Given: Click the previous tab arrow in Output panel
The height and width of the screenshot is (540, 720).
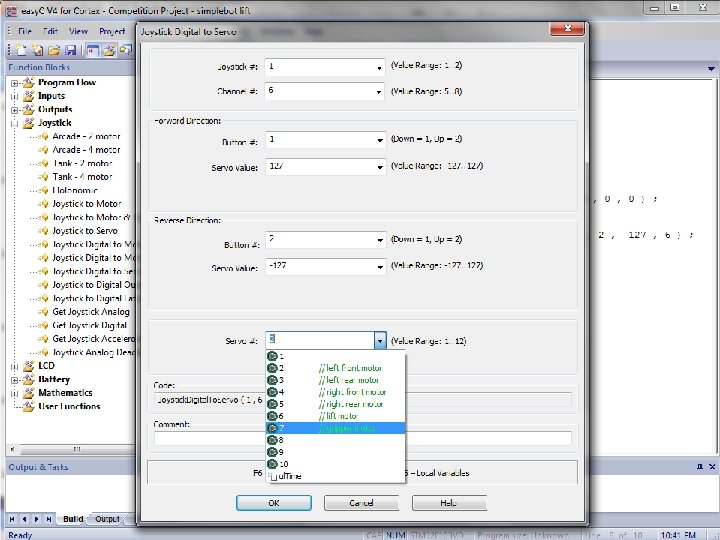Looking at the screenshot, I should tap(24, 519).
